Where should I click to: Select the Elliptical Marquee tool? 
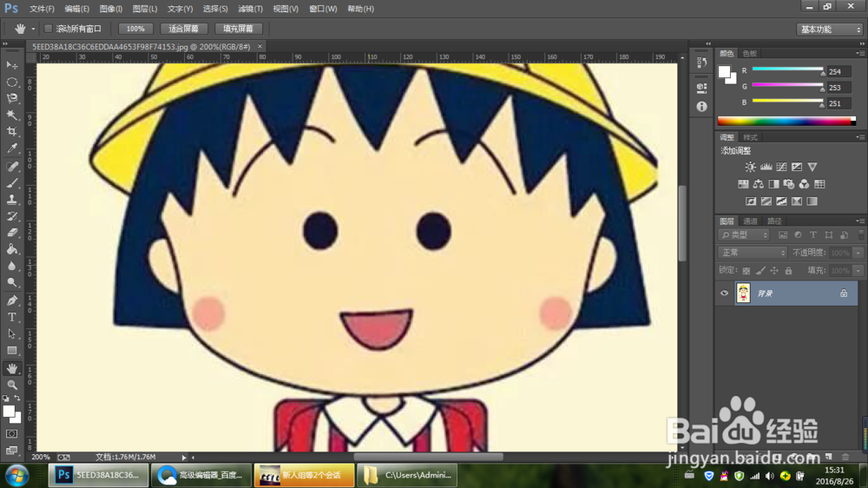click(x=11, y=82)
